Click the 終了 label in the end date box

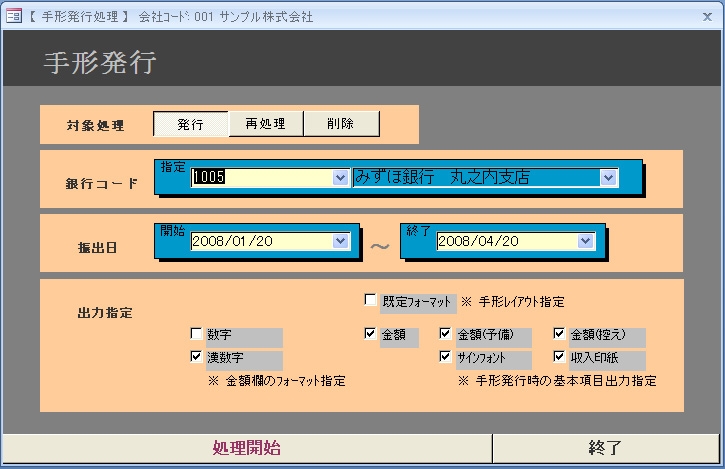click(x=418, y=230)
